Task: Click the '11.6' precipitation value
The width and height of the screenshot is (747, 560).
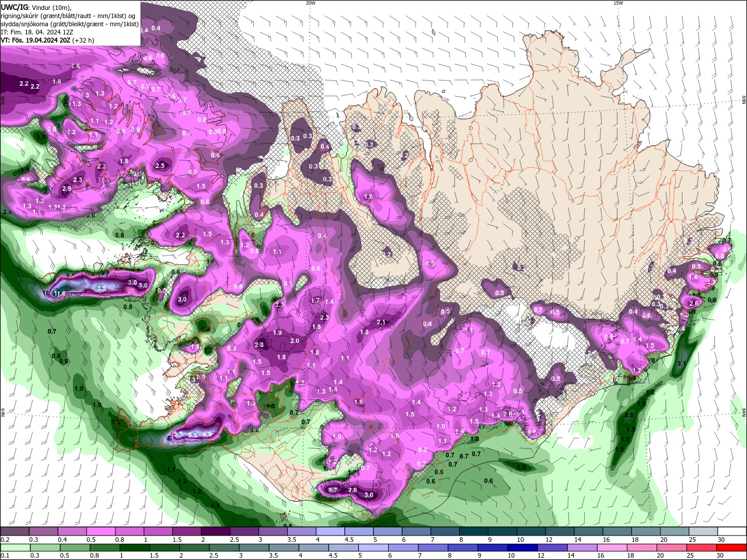Action: click(x=60, y=293)
